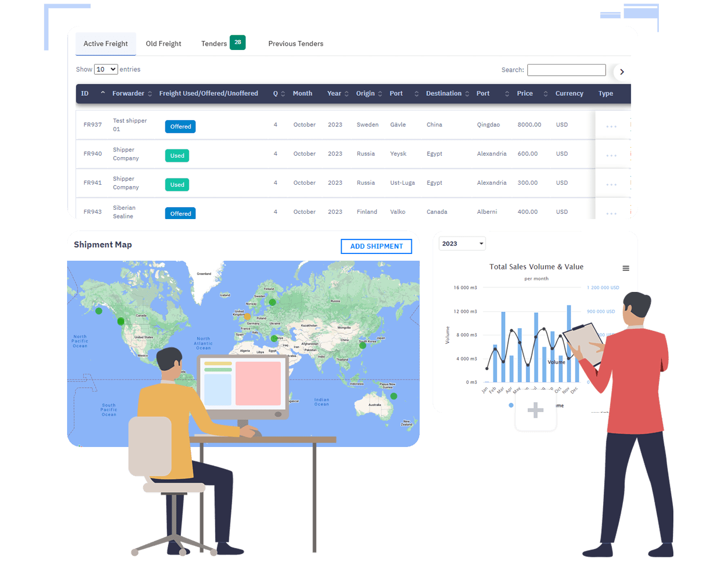Click the Ust-Luga port cell
This screenshot has height=562, width=728.
(x=402, y=183)
